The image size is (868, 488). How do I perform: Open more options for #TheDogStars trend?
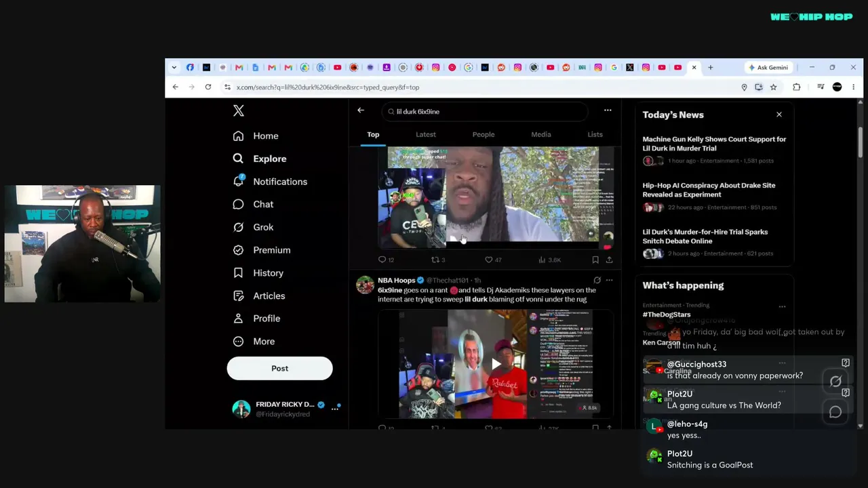coord(782,306)
